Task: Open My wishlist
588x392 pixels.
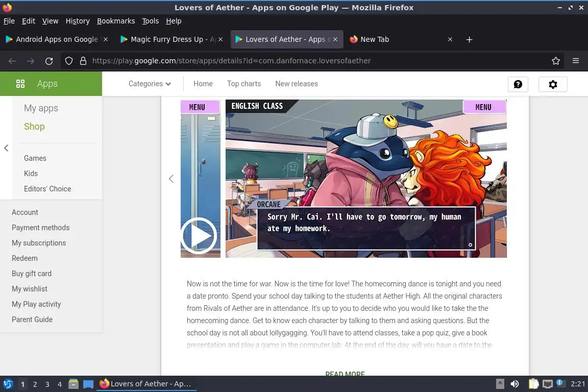Action: coord(29,289)
